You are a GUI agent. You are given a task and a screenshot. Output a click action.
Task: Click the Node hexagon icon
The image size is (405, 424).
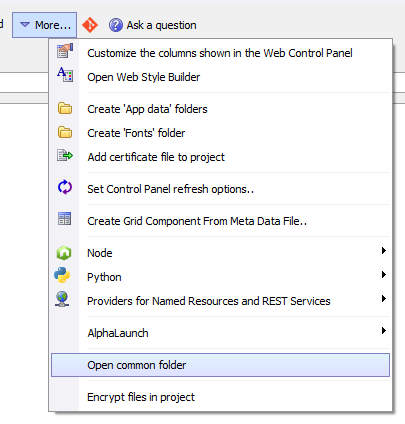click(x=64, y=253)
